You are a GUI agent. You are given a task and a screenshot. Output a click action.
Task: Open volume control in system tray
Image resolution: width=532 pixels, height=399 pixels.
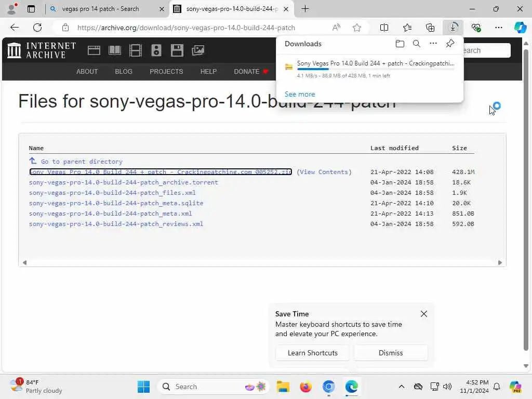click(x=447, y=387)
